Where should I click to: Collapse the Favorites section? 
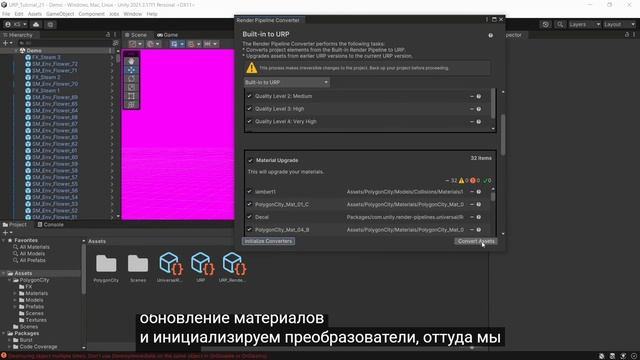[x=4, y=240]
